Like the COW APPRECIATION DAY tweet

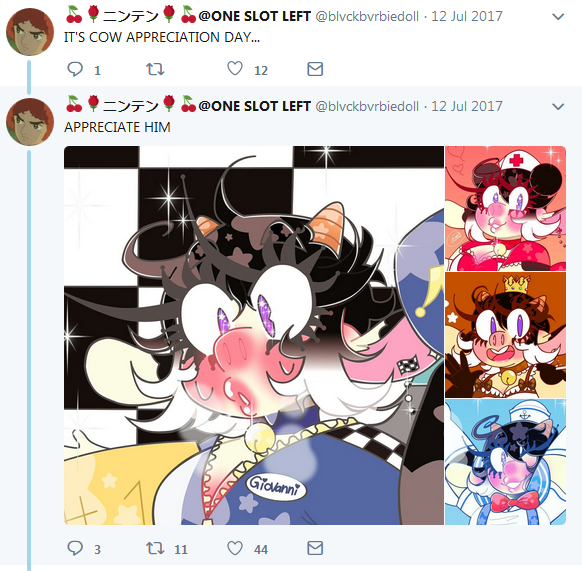(x=235, y=69)
